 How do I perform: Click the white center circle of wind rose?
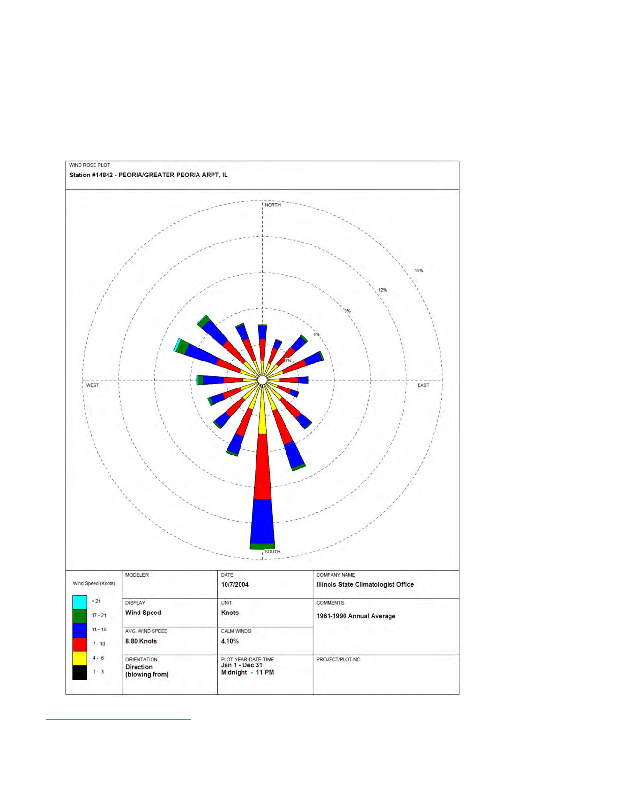262,381
